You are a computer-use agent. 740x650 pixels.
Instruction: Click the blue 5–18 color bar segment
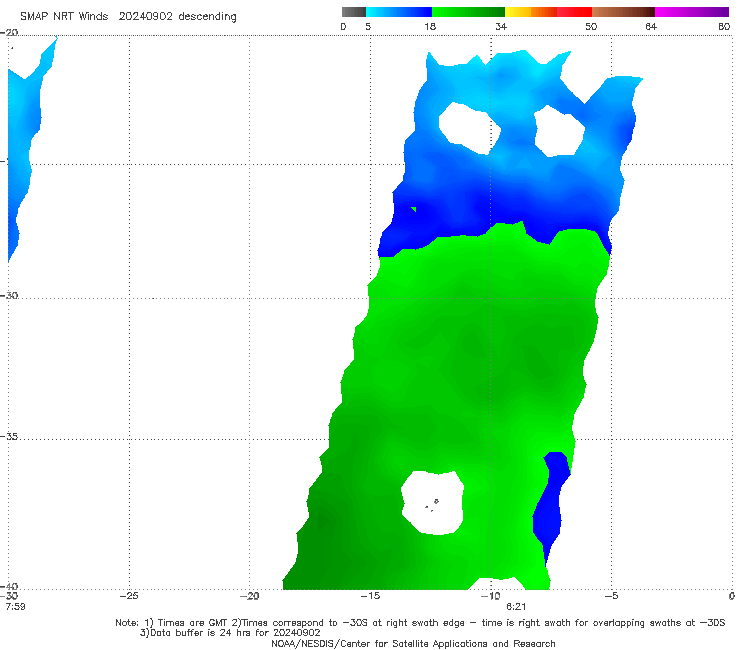coord(399,12)
